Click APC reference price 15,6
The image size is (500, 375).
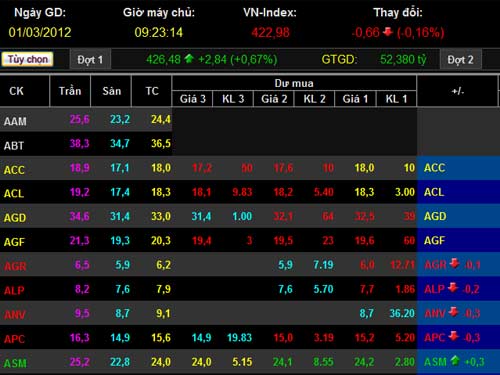[161, 338]
